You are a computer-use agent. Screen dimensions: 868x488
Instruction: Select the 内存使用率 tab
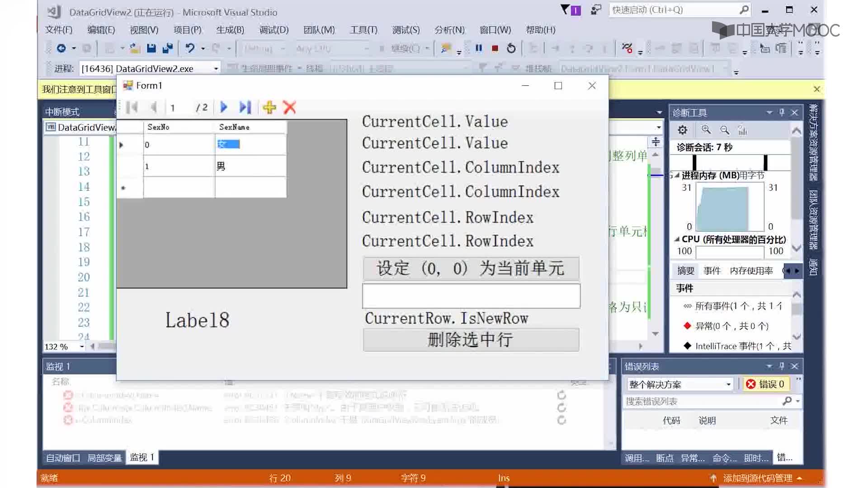(x=751, y=271)
